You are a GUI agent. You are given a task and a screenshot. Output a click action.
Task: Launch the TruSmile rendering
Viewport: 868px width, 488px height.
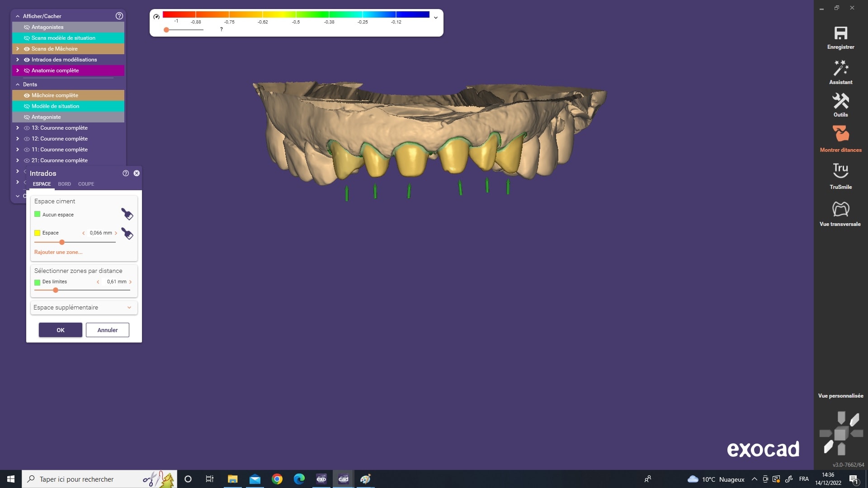[x=840, y=171]
